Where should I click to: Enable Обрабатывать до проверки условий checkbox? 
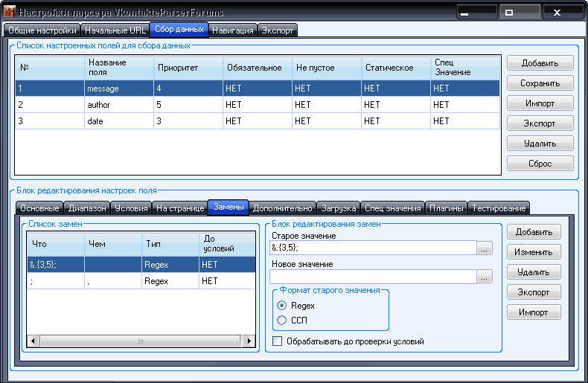[278, 341]
